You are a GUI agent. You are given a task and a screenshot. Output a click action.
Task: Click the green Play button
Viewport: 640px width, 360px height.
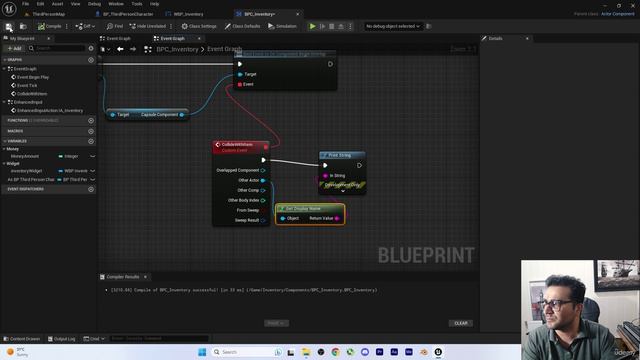(x=312, y=27)
